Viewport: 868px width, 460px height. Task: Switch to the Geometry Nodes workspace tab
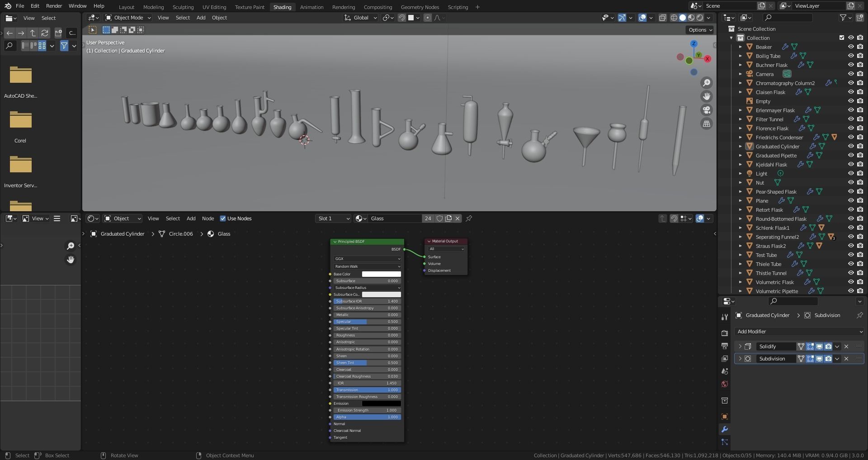(420, 7)
